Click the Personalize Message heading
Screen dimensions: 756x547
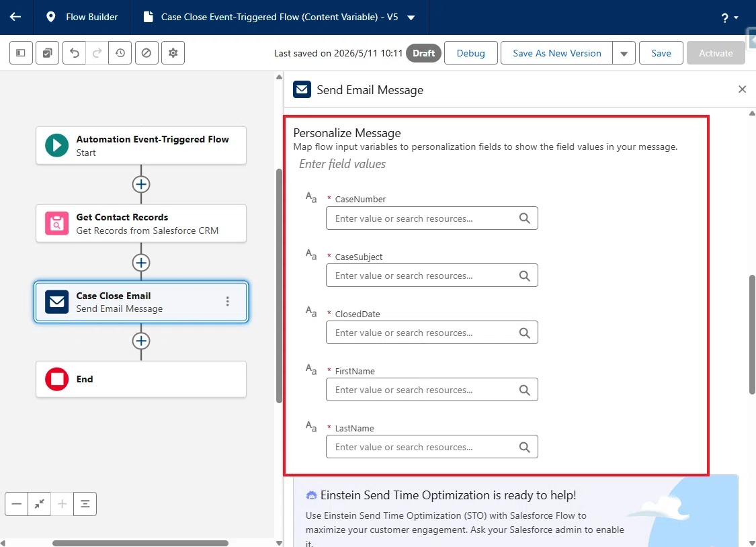347,133
